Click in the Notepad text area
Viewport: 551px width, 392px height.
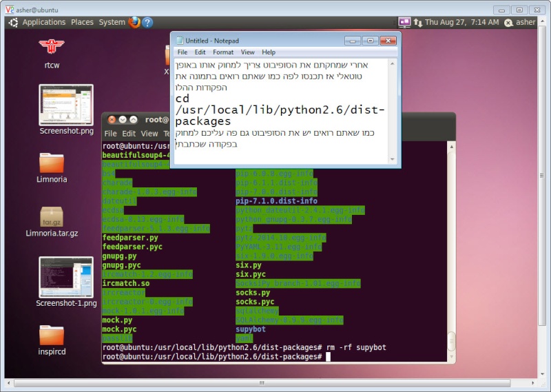281,112
